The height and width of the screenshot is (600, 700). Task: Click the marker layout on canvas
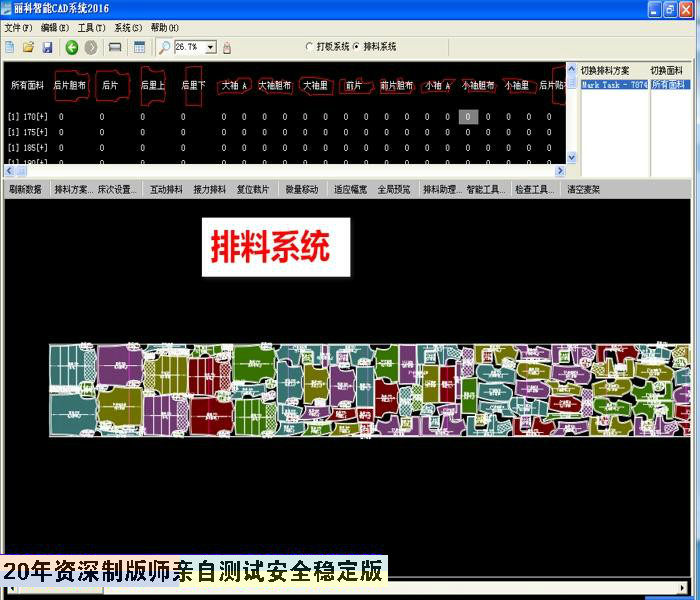[370, 390]
